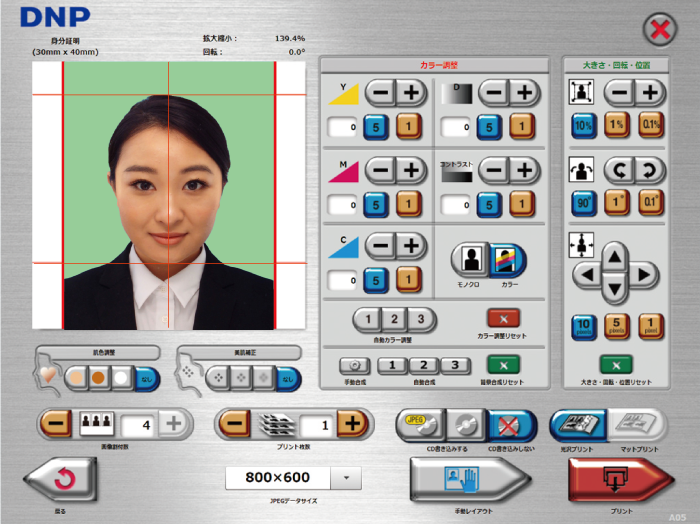Screen dimensions: 700x524
Task: Click the manual compositing camera icon
Action: click(x=354, y=365)
